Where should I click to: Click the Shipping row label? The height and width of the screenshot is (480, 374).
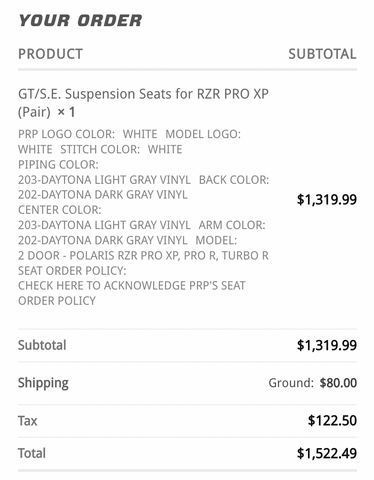point(43,383)
